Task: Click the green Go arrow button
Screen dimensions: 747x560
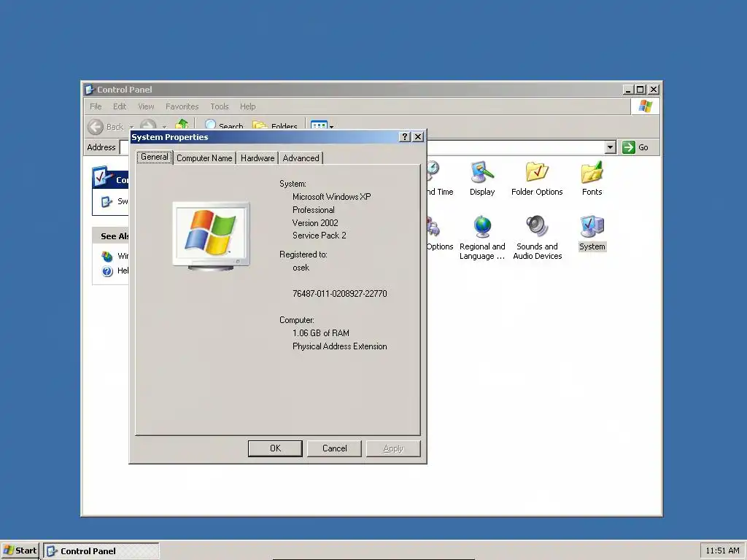Action: click(628, 147)
